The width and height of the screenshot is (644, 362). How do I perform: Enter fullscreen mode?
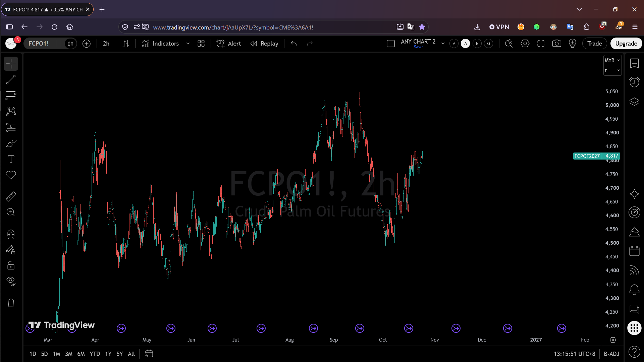coord(541,44)
